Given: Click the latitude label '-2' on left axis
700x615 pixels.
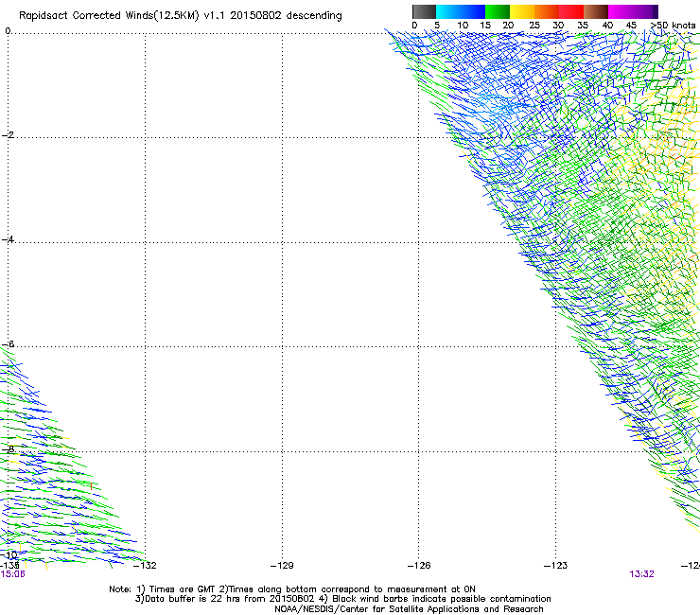Looking at the screenshot, I should tap(8, 135).
